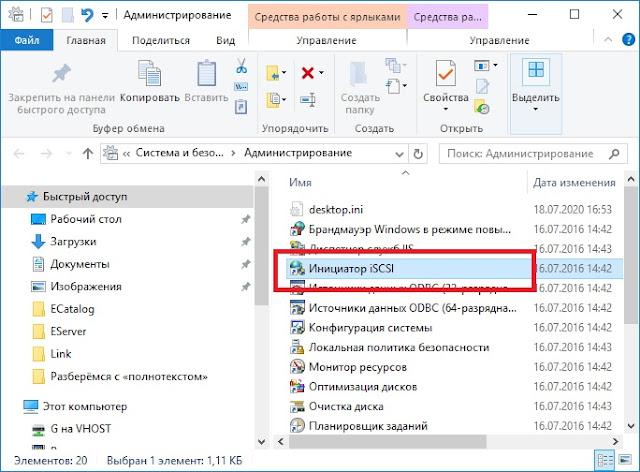Expand the Copy to dropdown arrow
Viewport: 640px width, 472px height.
coord(284,99)
